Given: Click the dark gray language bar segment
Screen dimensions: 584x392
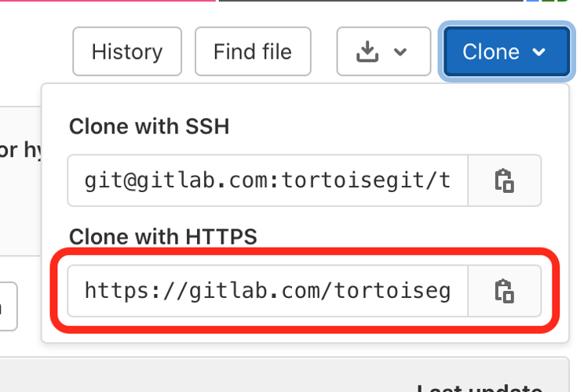Looking at the screenshot, I should pyautogui.click(x=371, y=1).
